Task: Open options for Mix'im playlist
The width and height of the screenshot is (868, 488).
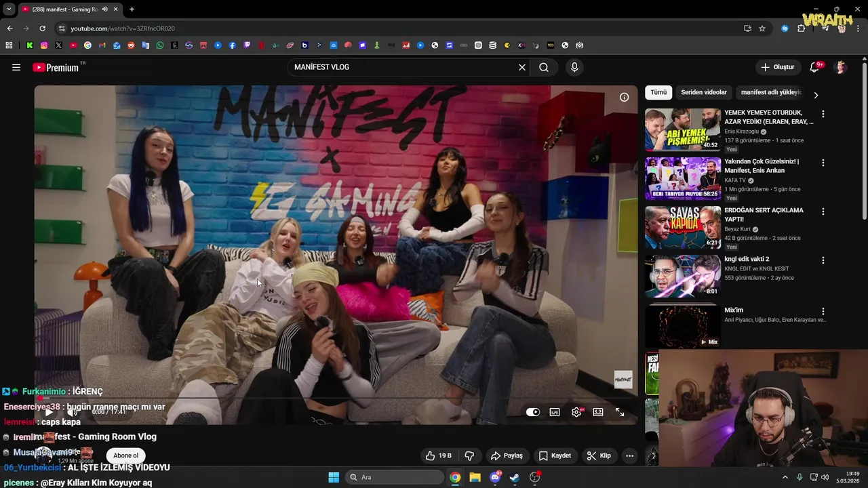Action: tap(823, 311)
